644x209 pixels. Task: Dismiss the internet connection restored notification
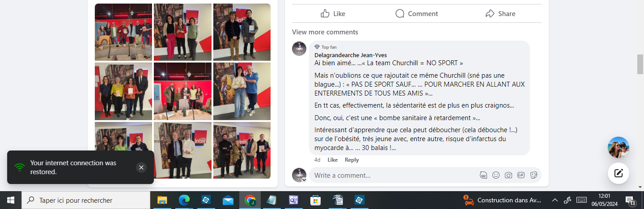click(141, 167)
